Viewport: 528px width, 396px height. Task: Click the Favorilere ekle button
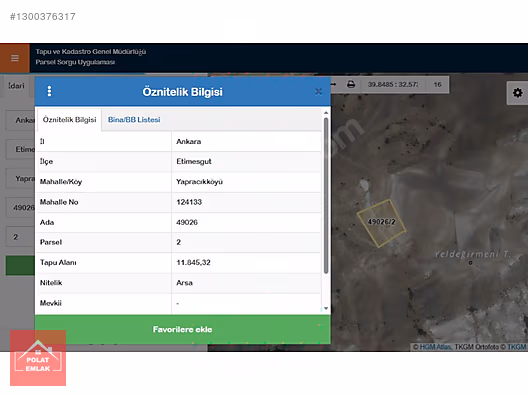point(183,329)
